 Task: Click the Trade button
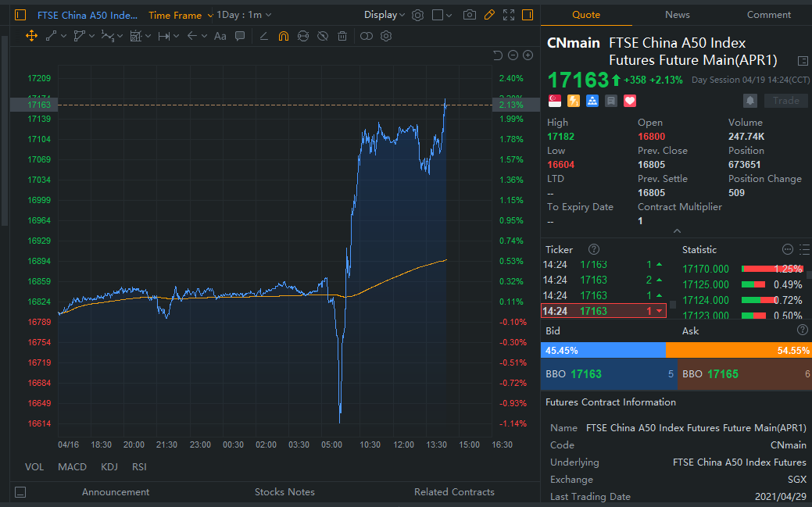(x=785, y=100)
